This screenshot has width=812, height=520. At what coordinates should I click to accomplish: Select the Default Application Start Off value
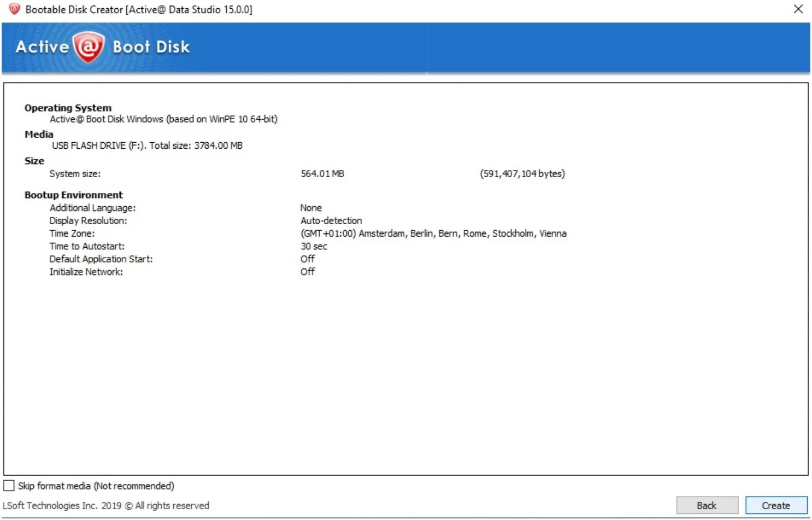pyautogui.click(x=307, y=259)
